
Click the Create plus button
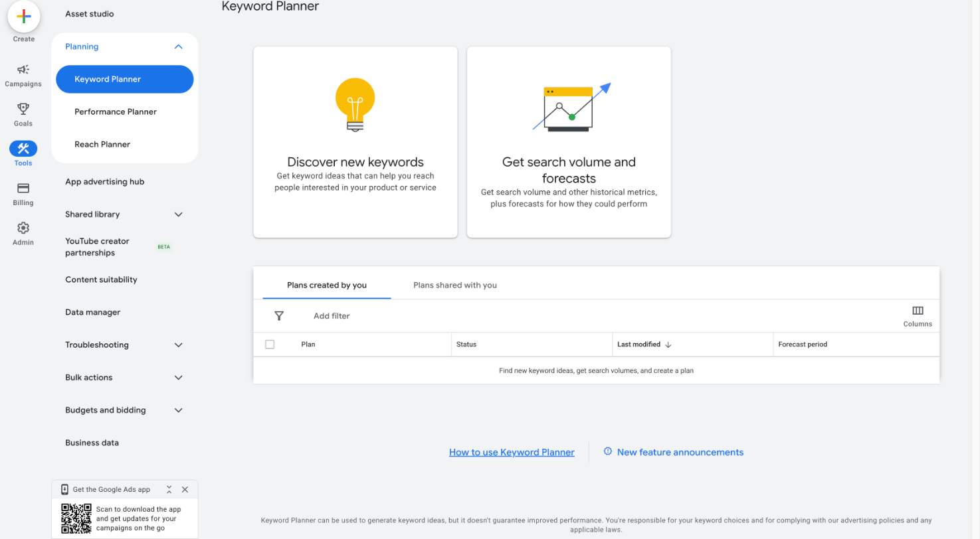pos(24,17)
